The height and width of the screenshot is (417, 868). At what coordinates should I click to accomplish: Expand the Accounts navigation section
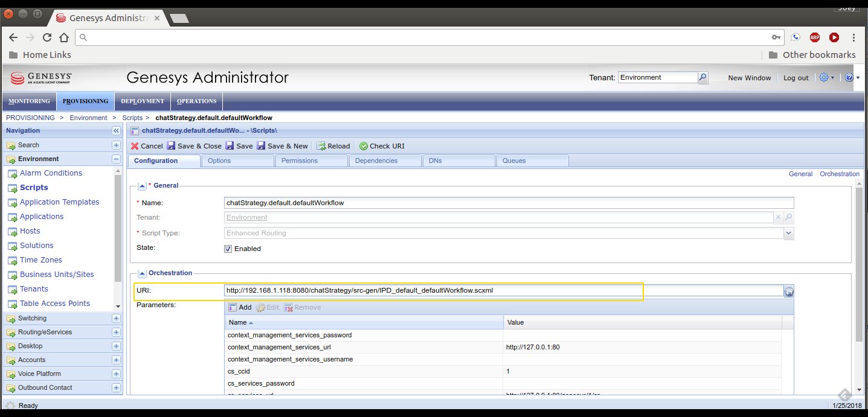(116, 360)
